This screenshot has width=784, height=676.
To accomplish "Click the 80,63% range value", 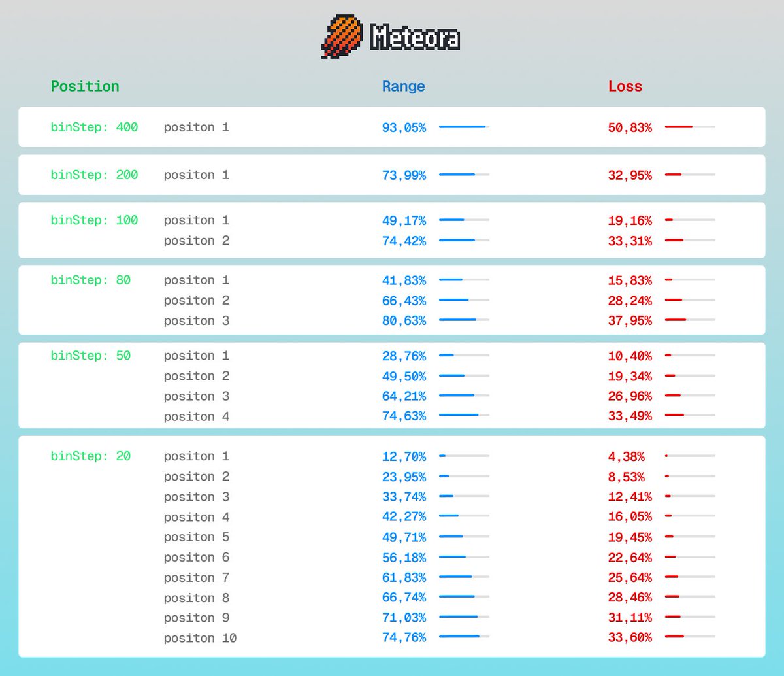I will (404, 321).
